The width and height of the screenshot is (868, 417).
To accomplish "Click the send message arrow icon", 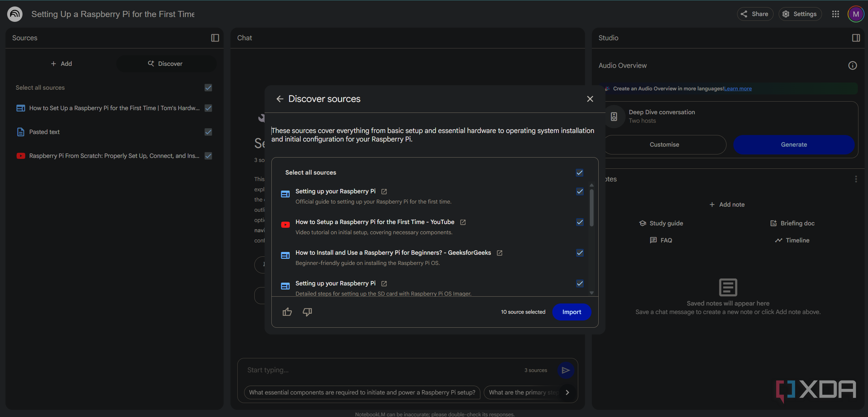I will pyautogui.click(x=566, y=370).
